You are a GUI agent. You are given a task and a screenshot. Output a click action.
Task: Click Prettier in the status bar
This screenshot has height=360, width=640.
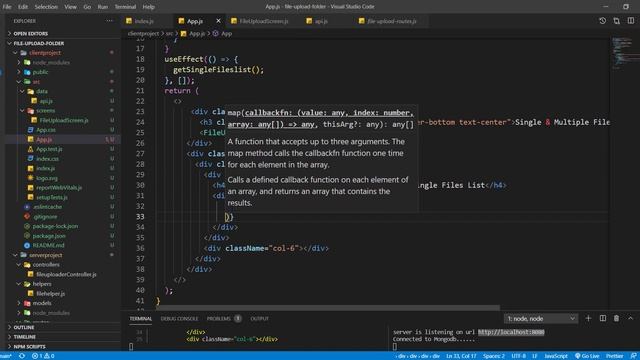[x=614, y=356]
